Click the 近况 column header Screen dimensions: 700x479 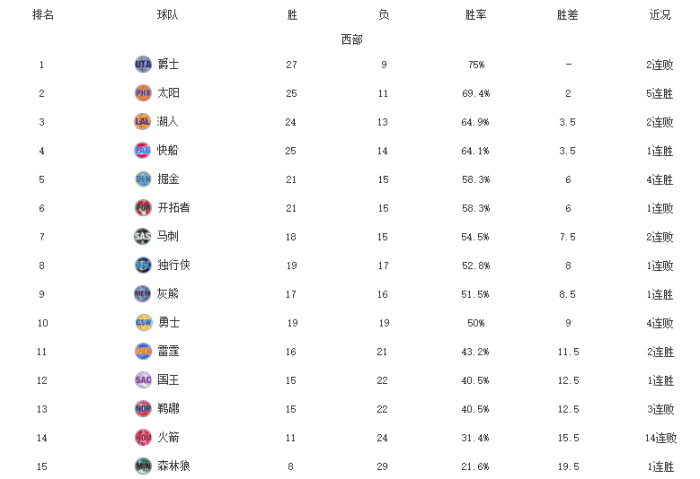pyautogui.click(x=660, y=15)
